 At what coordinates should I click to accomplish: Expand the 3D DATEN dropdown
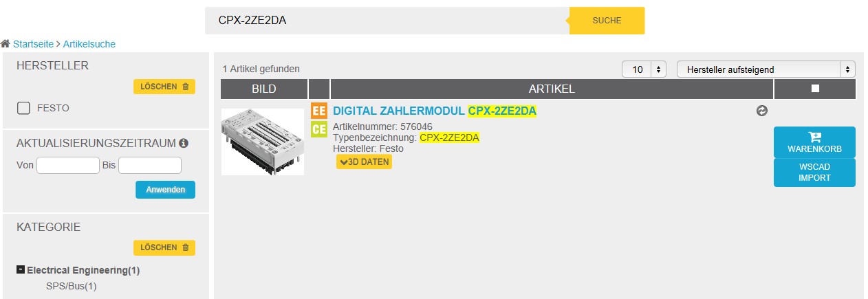[364, 162]
